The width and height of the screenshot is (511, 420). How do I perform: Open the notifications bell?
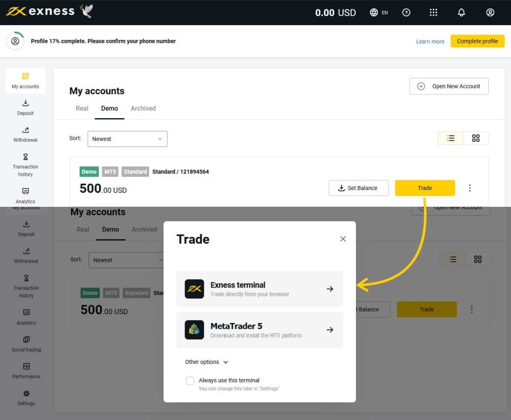point(461,12)
